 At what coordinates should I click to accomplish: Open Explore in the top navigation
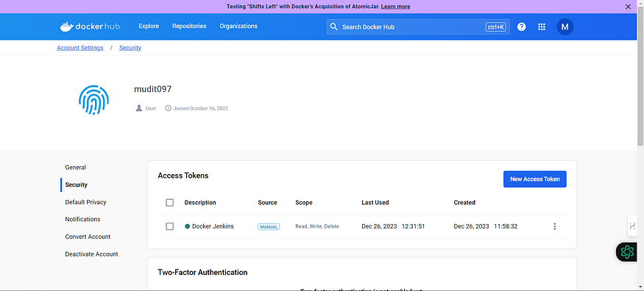point(149,26)
